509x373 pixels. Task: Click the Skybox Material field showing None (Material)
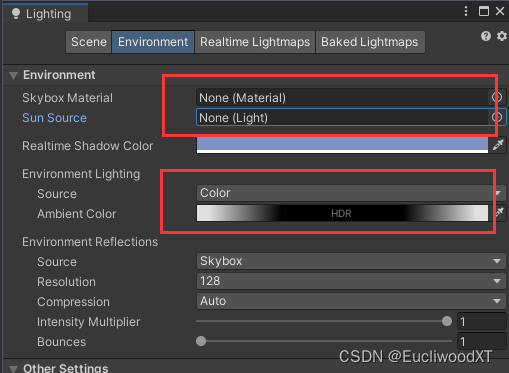pyautogui.click(x=342, y=98)
